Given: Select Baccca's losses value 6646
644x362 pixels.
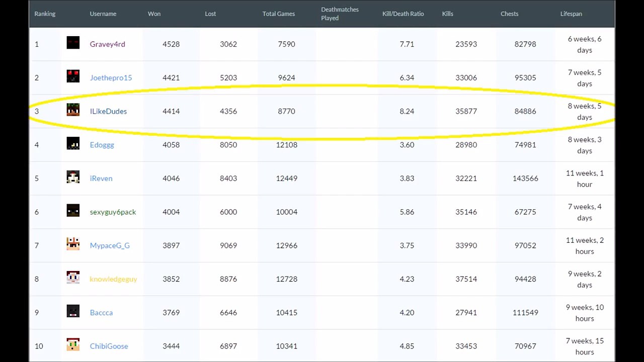Looking at the screenshot, I should (x=228, y=313).
